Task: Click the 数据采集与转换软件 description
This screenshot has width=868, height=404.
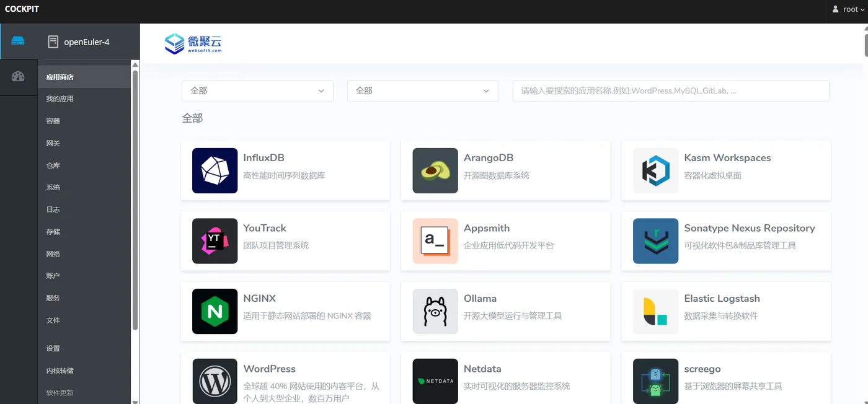Action: coord(720,316)
